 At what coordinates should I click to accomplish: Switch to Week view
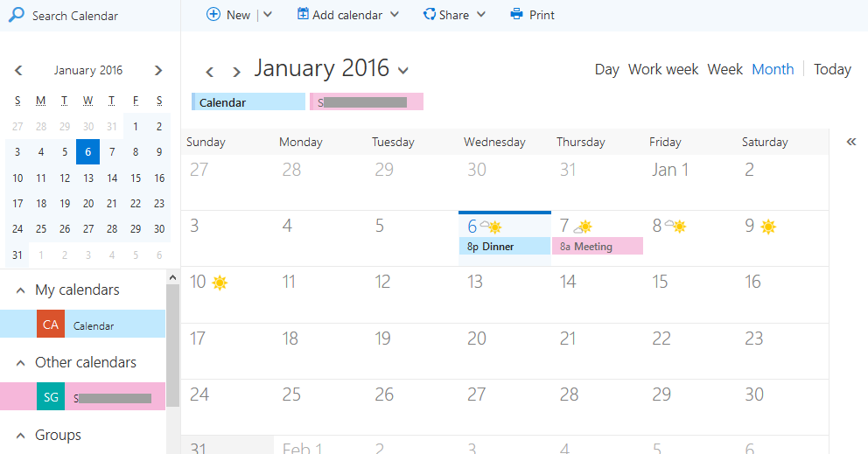pos(724,69)
